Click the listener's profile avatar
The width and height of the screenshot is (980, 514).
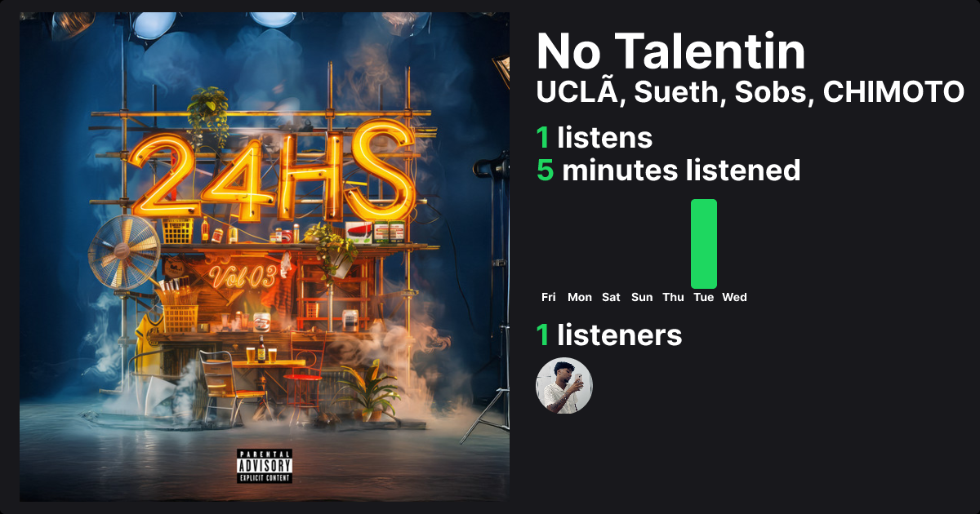pyautogui.click(x=564, y=385)
